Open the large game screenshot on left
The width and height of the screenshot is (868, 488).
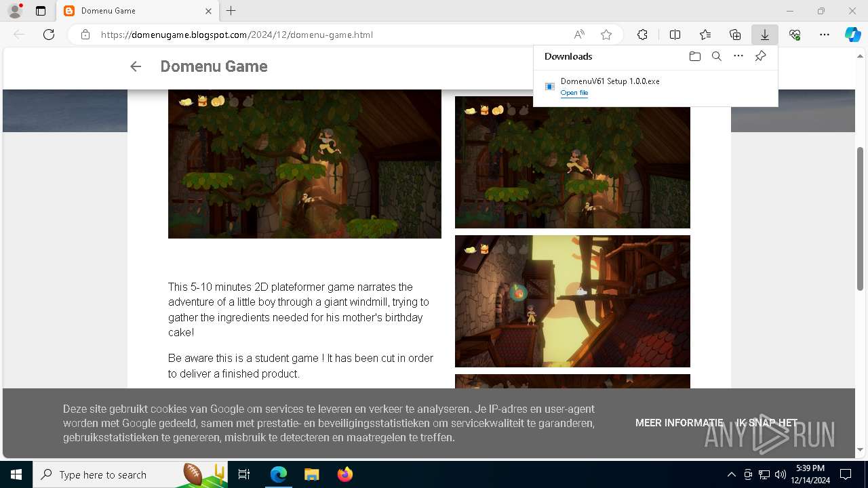coord(304,164)
